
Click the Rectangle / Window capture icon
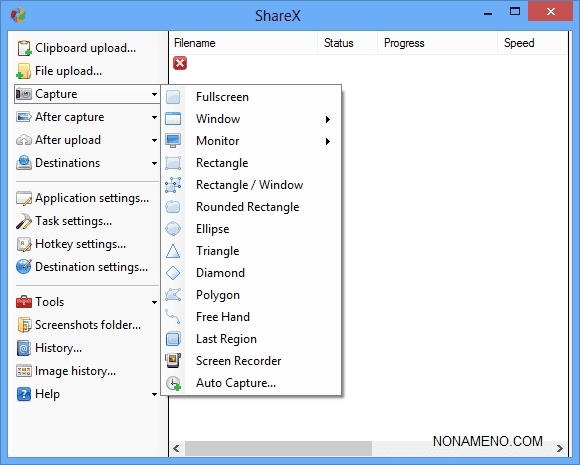173,185
